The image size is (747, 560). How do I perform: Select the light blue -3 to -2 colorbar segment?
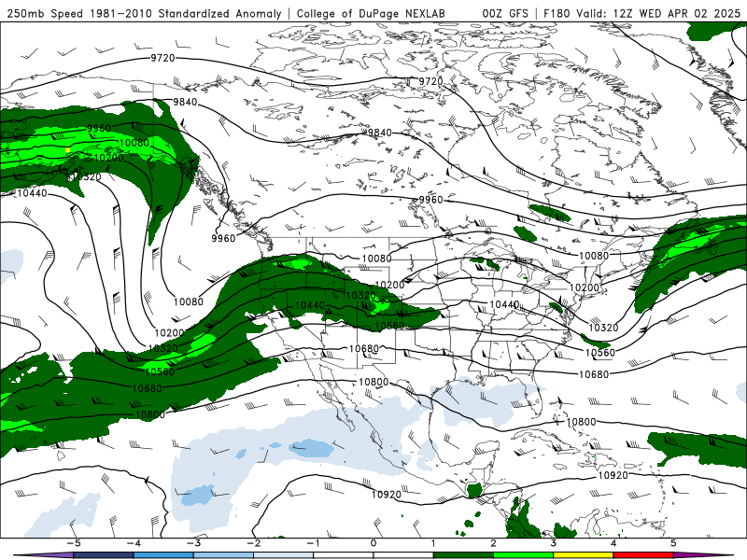[x=223, y=555]
